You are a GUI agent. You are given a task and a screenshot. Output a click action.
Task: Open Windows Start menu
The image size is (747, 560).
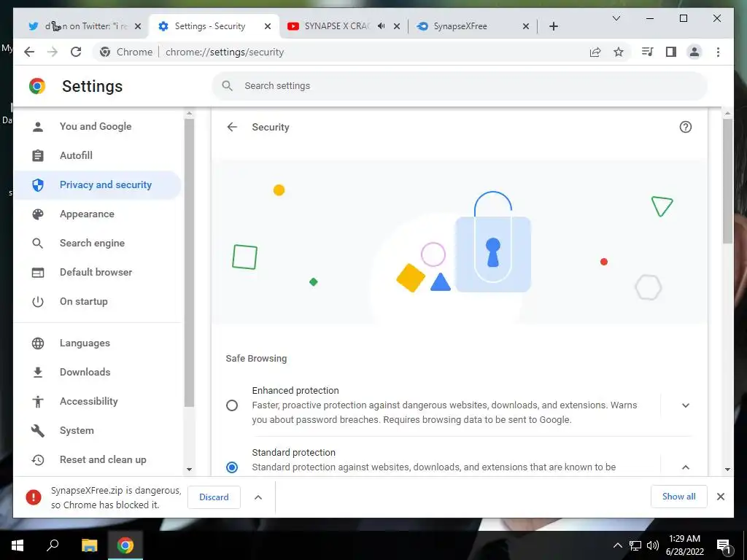point(18,545)
